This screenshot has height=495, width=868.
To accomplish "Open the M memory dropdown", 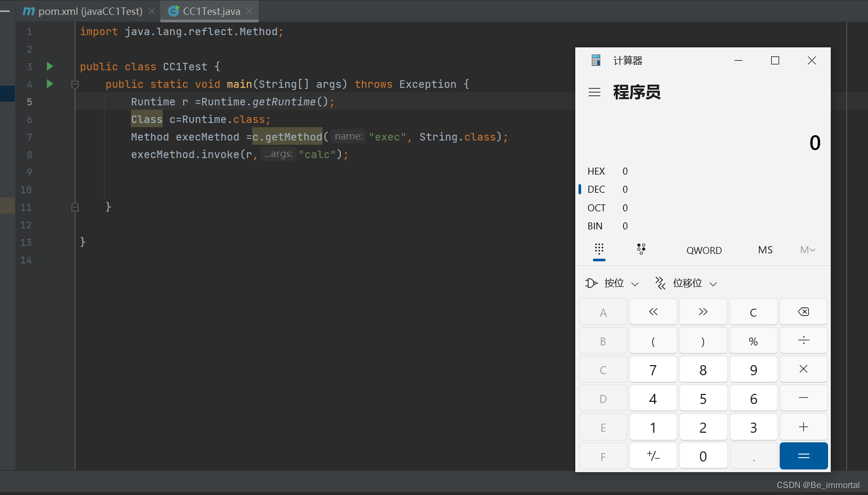I will 808,250.
